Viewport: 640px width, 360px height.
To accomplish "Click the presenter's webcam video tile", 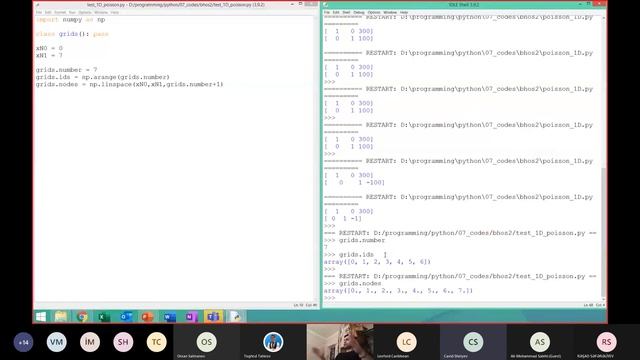I will (x=340, y=342).
